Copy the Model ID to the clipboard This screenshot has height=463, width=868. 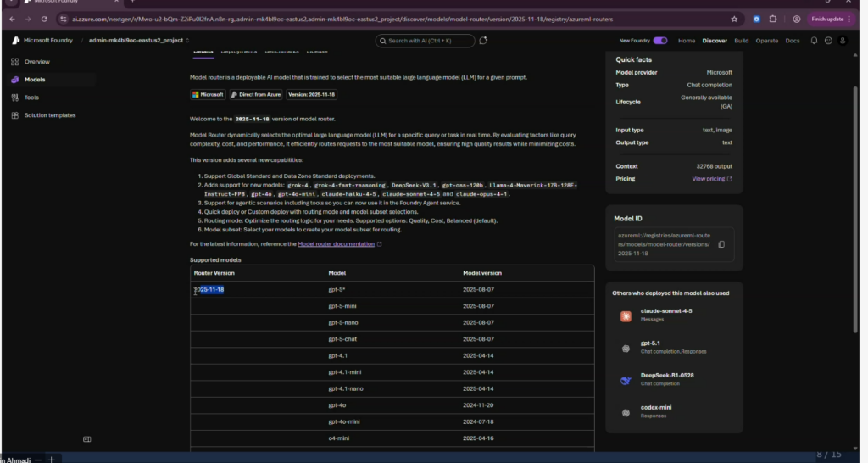(x=721, y=244)
